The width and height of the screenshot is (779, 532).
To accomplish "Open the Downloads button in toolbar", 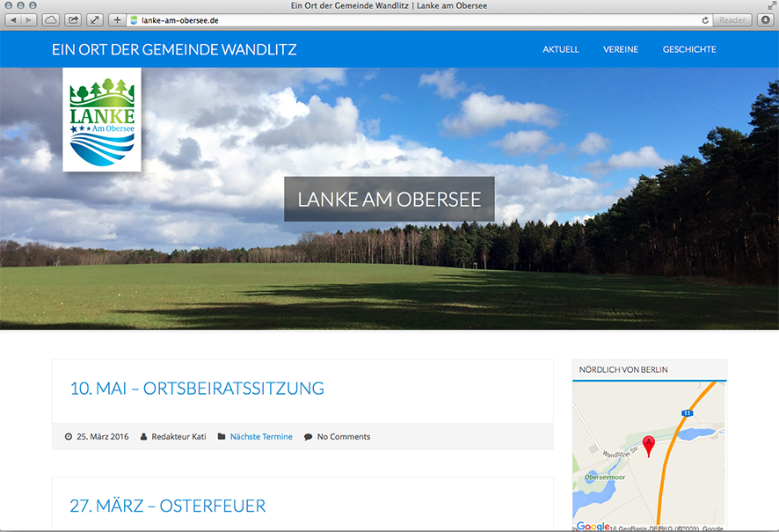I will coord(765,19).
